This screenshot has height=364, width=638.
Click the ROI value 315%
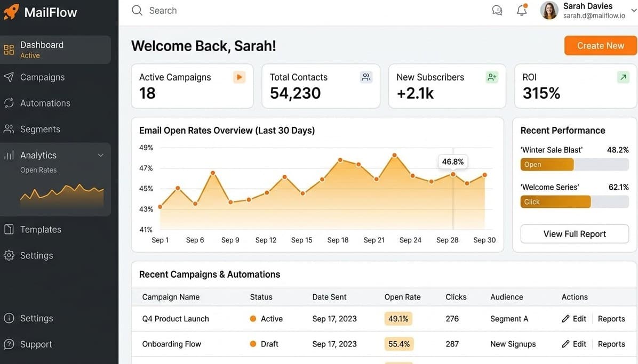(x=541, y=93)
